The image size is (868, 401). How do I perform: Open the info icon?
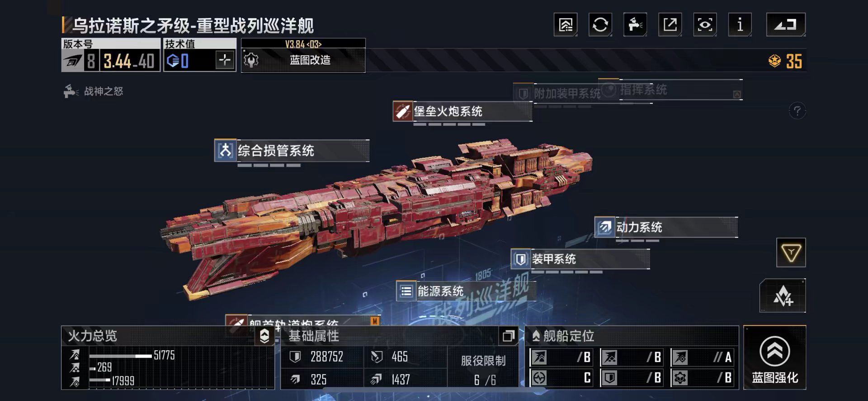(740, 24)
